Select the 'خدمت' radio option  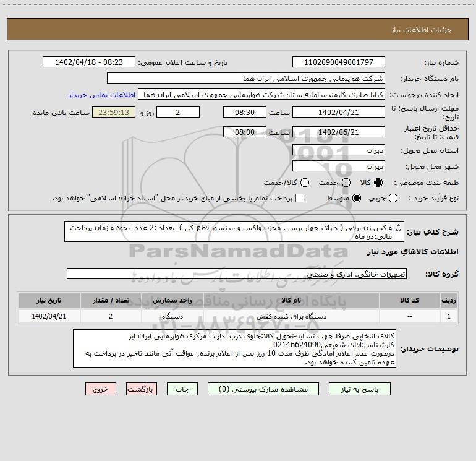coord(346,183)
